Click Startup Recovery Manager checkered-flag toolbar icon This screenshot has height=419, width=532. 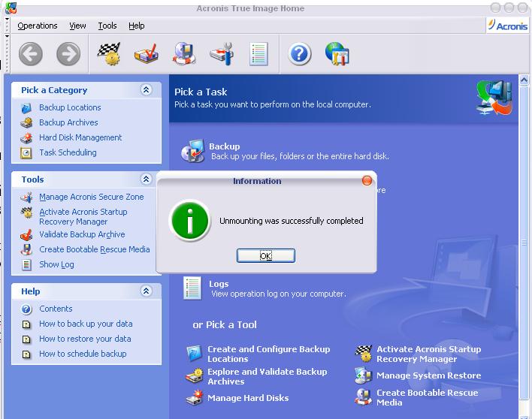tap(109, 53)
